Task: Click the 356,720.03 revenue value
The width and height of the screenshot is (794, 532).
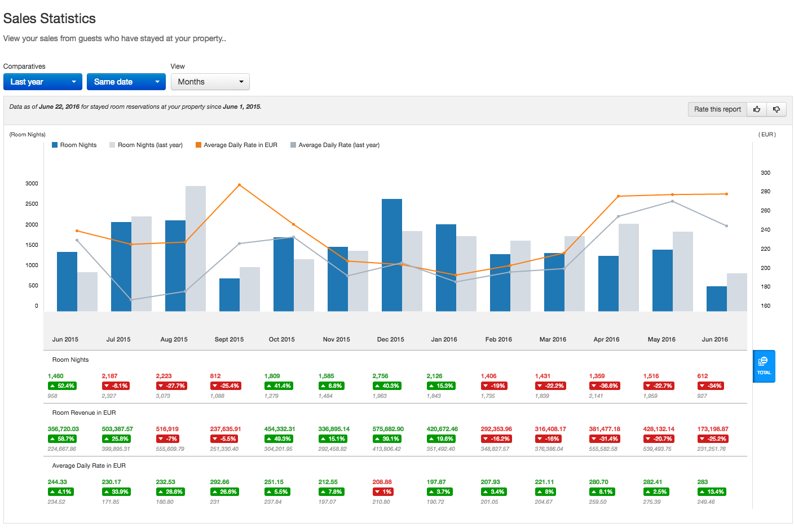Action: 64,429
